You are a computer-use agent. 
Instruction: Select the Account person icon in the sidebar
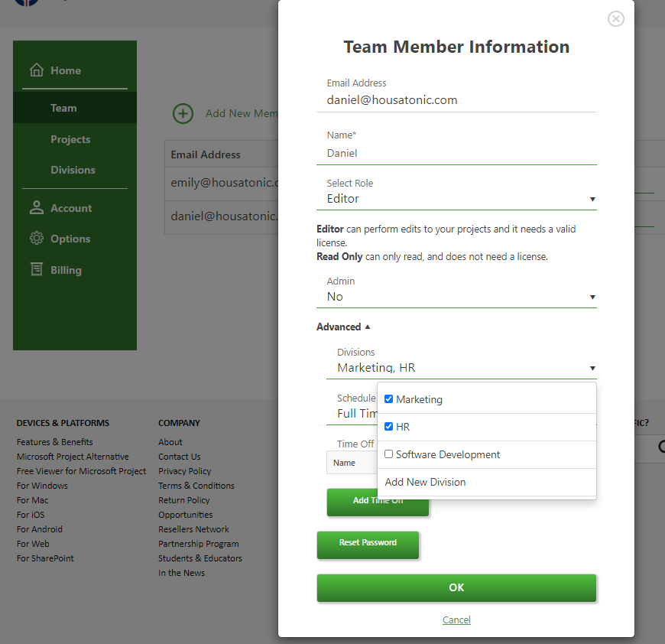click(36, 207)
